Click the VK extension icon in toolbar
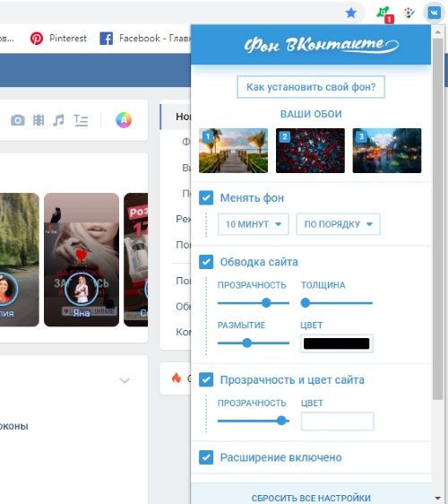Image resolution: width=448 pixels, height=504 pixels. (x=434, y=13)
